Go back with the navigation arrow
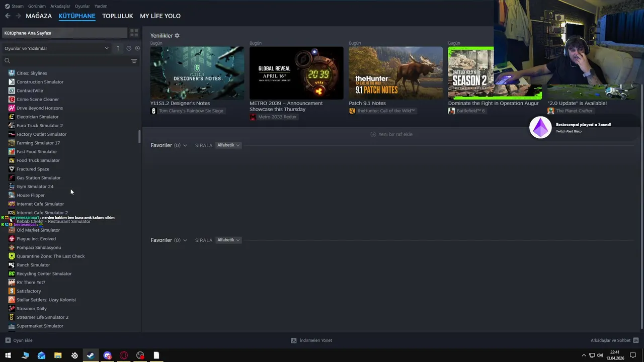 pos(8,16)
